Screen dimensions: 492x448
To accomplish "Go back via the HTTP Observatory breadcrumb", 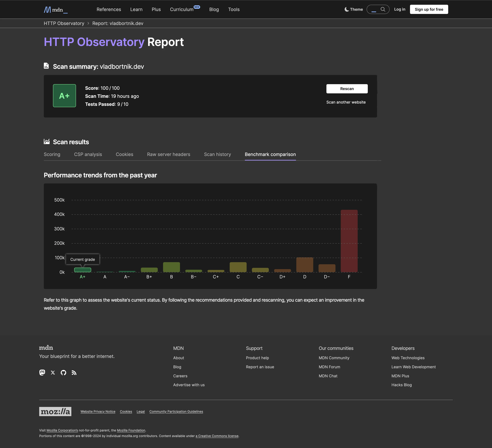I will point(64,23).
